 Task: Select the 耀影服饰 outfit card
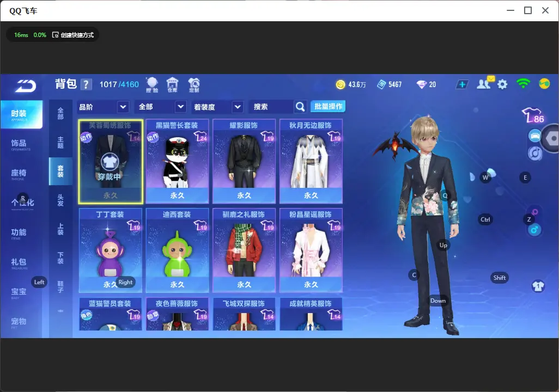pos(244,162)
